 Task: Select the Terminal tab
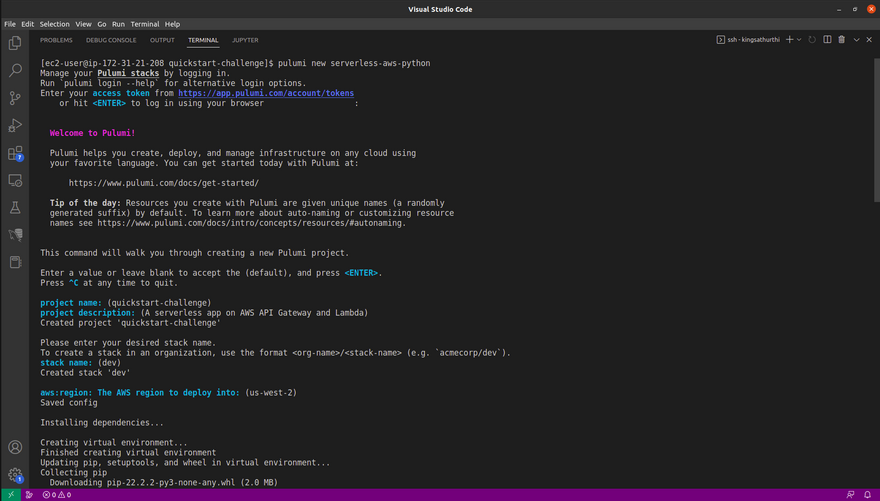pyautogui.click(x=203, y=40)
